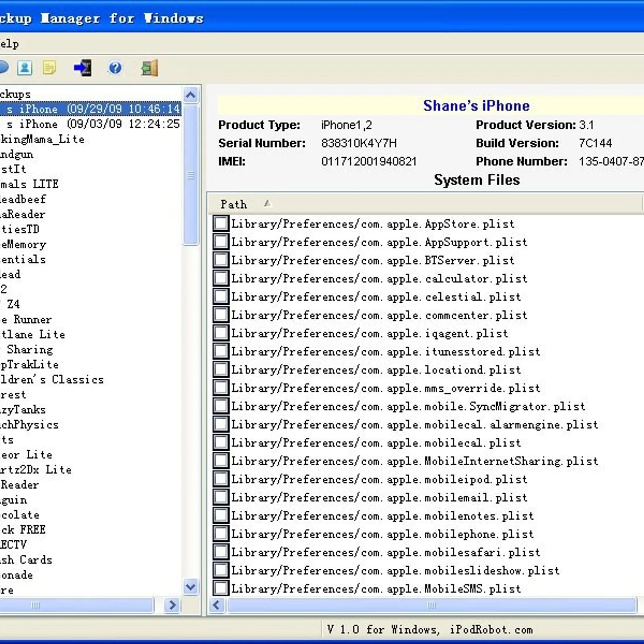Click the blue arrow transfer-to-phone icon
The height and width of the screenshot is (644, 644).
tap(83, 68)
